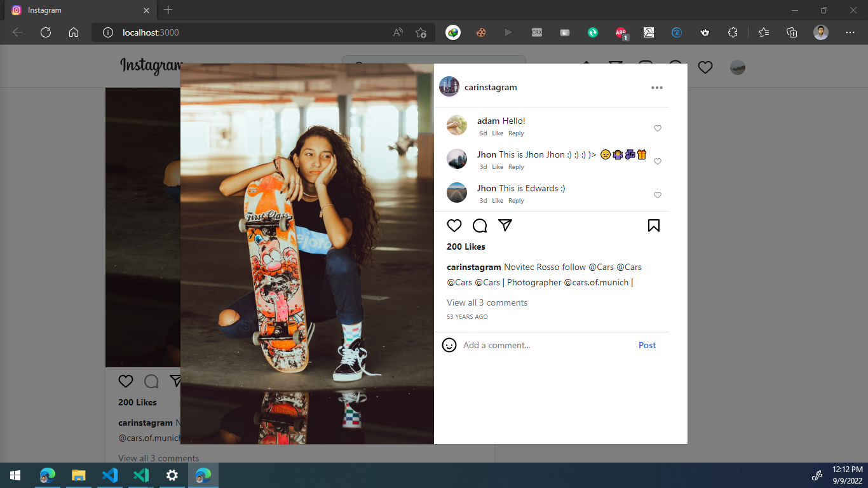Open the browser Favorites list icon

pyautogui.click(x=764, y=32)
